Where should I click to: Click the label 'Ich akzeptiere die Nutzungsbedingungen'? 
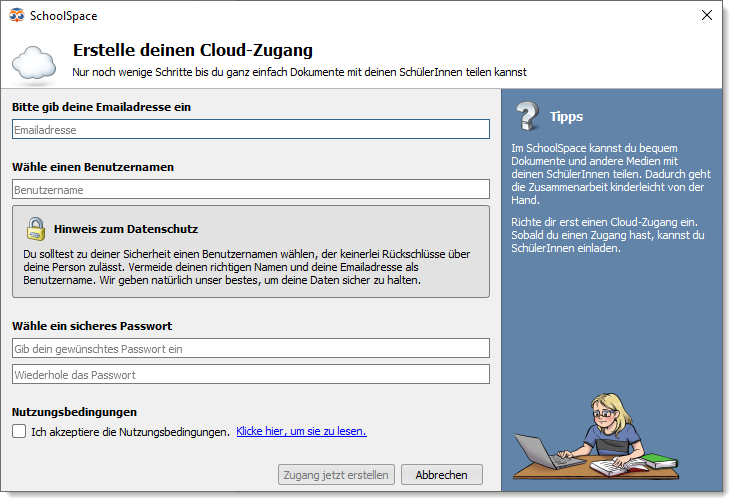tap(130, 432)
